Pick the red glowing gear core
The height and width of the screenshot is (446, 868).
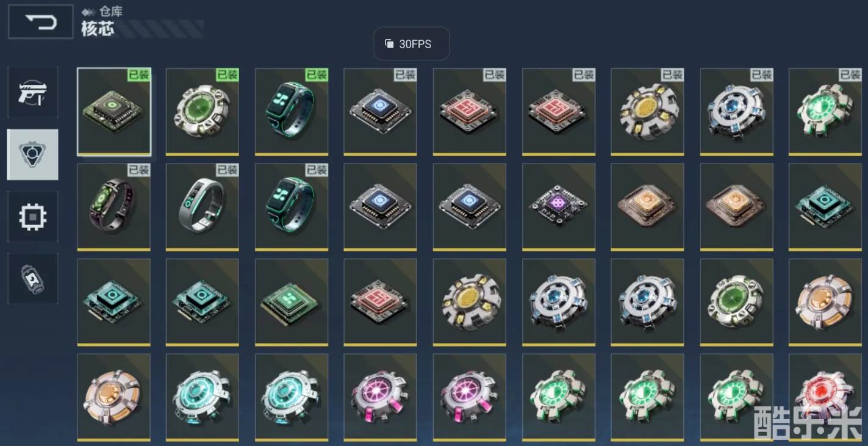(825, 397)
